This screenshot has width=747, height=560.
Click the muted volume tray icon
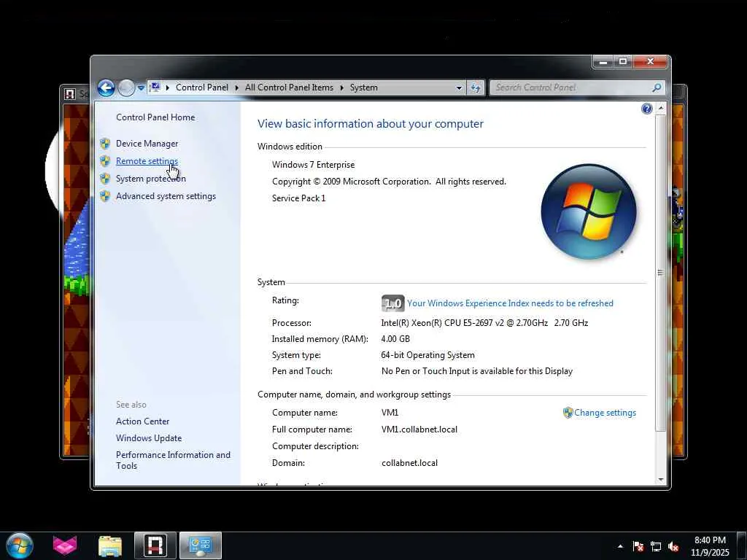pos(673,546)
